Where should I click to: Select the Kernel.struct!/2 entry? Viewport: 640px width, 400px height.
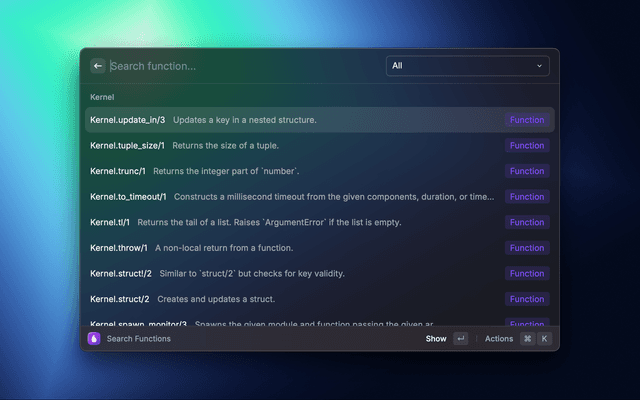point(290,274)
